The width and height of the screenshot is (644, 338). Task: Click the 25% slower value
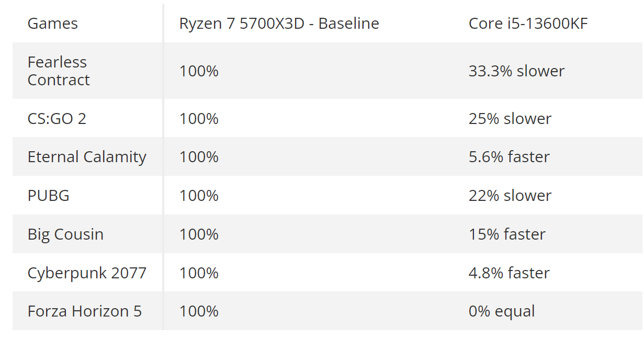point(510,119)
